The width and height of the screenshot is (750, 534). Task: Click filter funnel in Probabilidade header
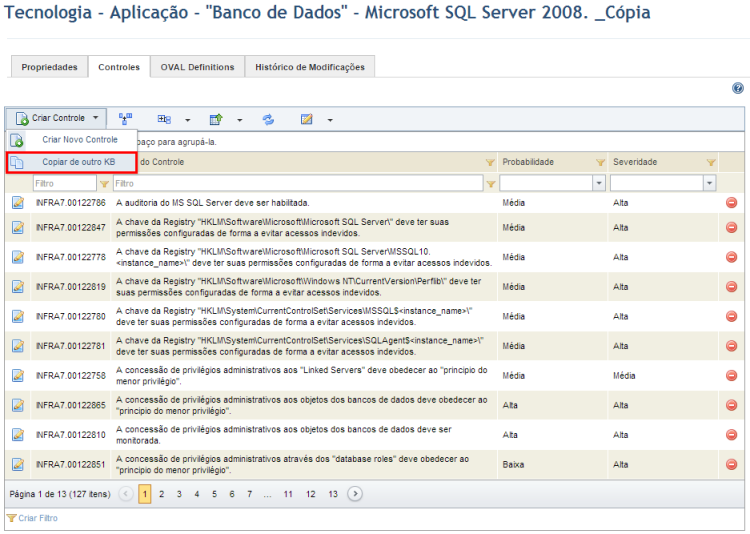[x=600, y=163]
